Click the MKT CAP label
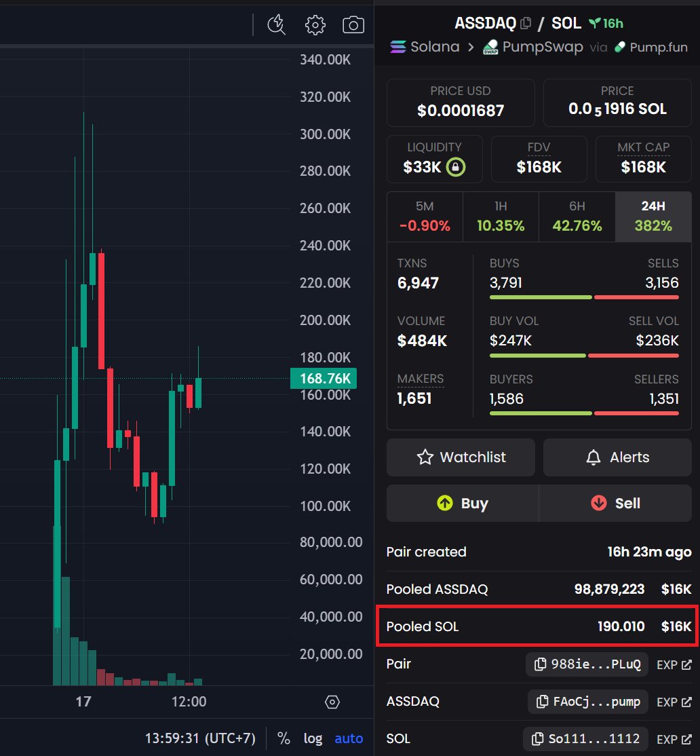Screen dimensions: 700x756 pyautogui.click(x=643, y=147)
